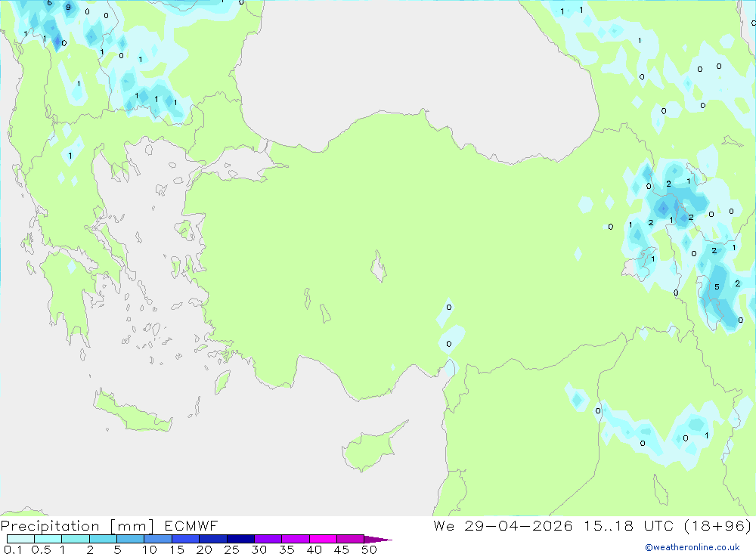Click the over-50 mm legend arrow tip

pos(378,539)
